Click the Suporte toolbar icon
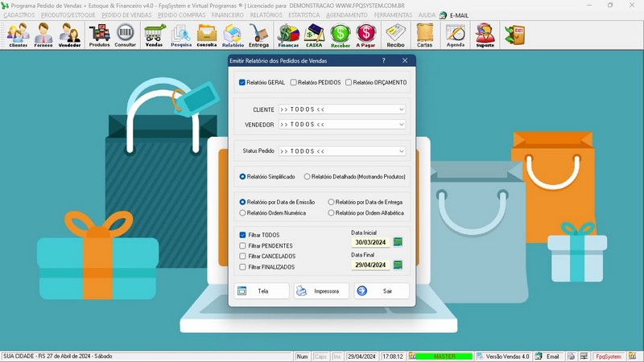644x362 pixels. [x=485, y=35]
